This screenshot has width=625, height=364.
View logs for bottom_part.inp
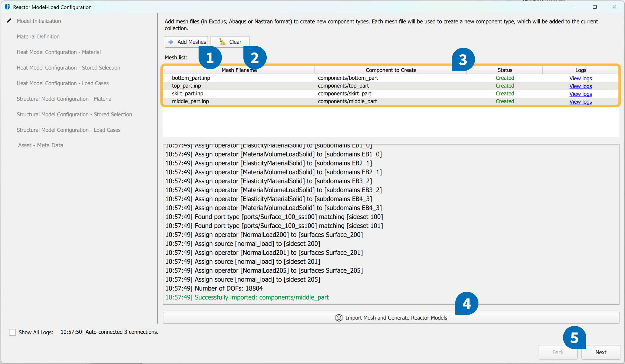point(580,78)
